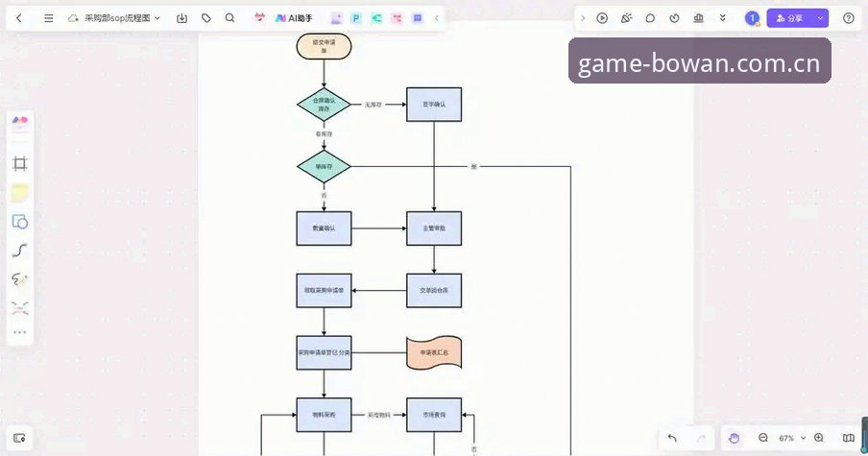
Task: Expand the 采购部sop流程图 file name dropdown
Action: click(x=157, y=18)
